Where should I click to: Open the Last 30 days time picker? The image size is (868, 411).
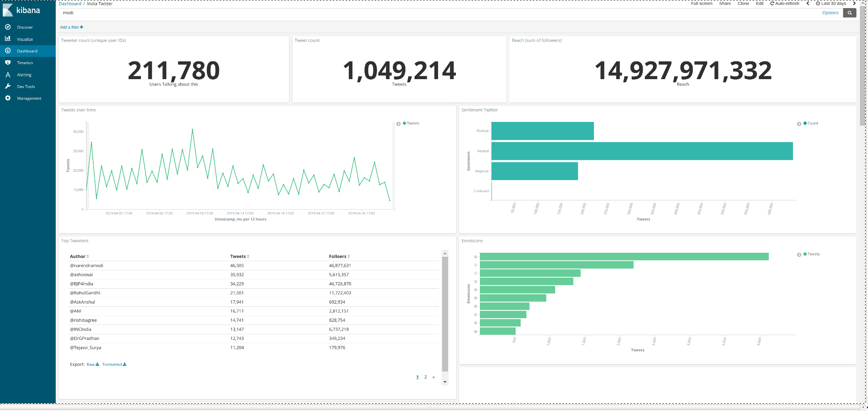(x=831, y=3)
